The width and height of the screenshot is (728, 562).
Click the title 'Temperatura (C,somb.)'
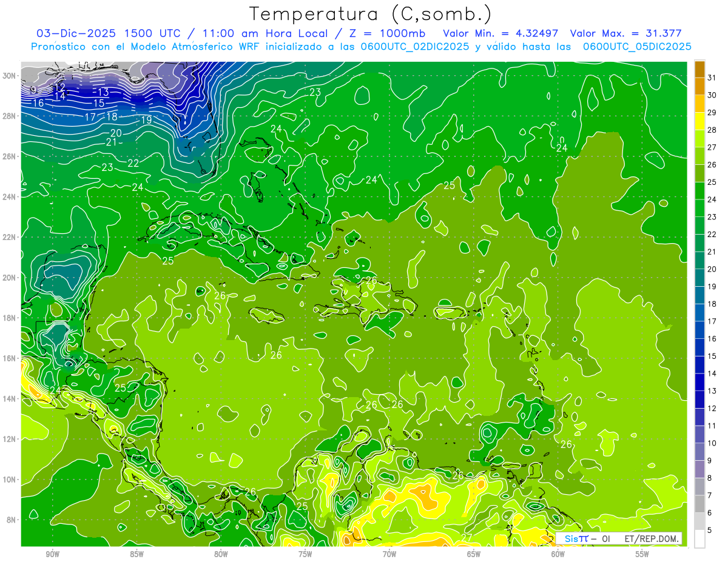click(x=371, y=14)
